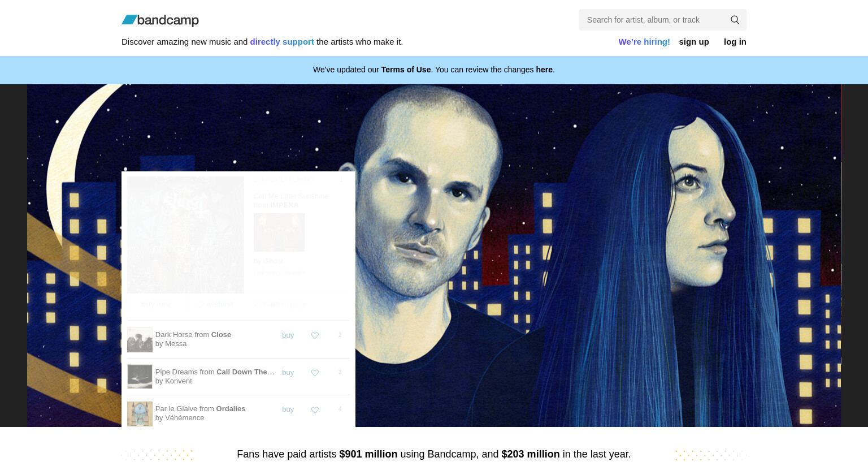Click the search magnifier icon
868x466 pixels.
(x=735, y=20)
